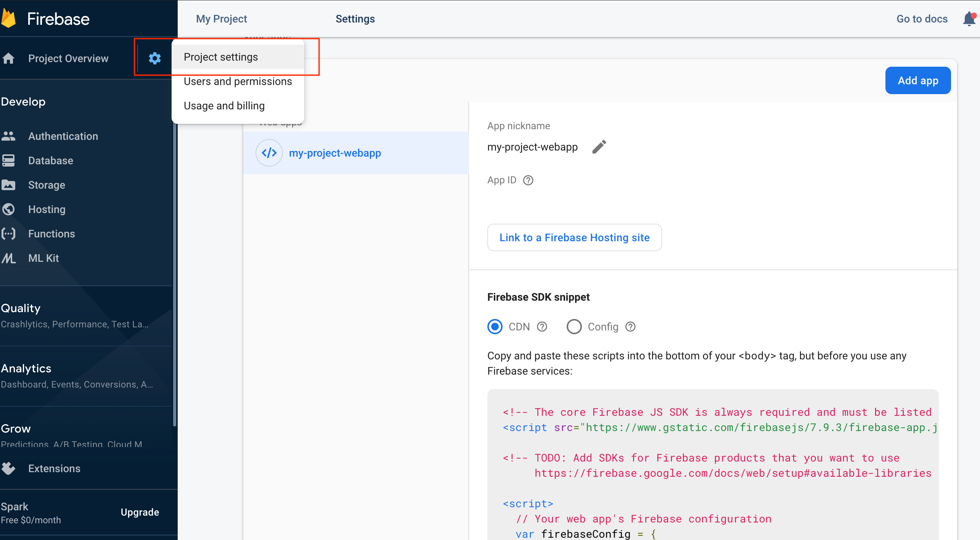Image resolution: width=980 pixels, height=540 pixels.
Task: Choose Usage and billing
Action: click(238, 106)
